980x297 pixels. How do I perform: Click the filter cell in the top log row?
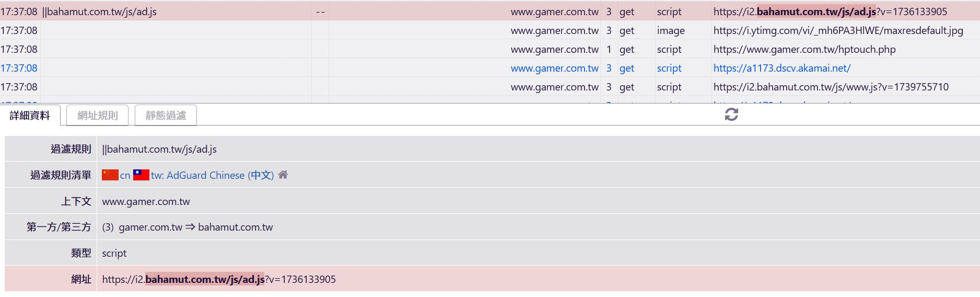(x=99, y=12)
